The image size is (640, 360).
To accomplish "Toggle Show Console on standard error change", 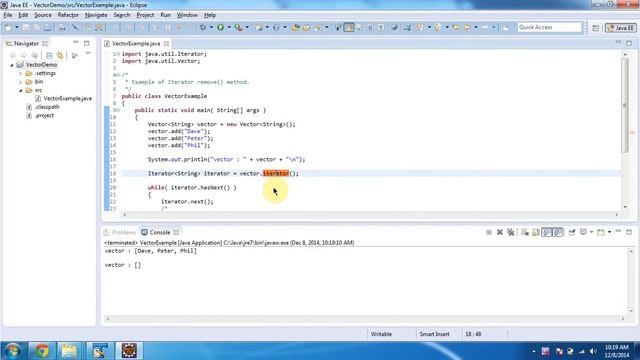I will [558, 232].
